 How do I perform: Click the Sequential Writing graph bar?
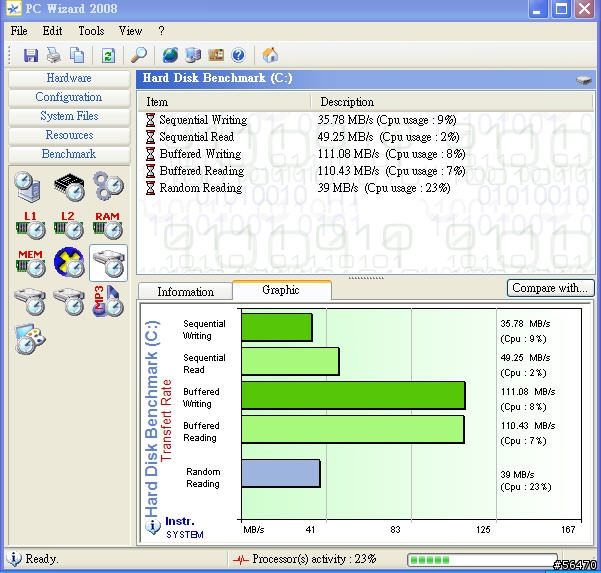(277, 327)
